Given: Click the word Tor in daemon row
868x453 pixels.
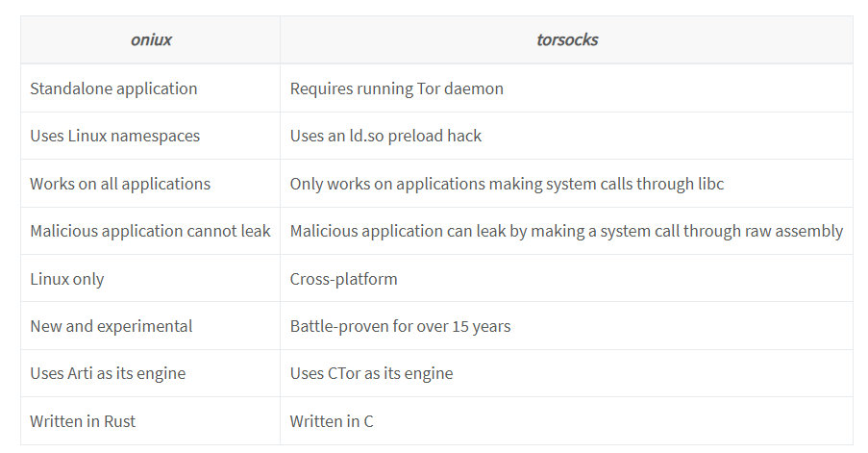Looking at the screenshot, I should (x=429, y=88).
